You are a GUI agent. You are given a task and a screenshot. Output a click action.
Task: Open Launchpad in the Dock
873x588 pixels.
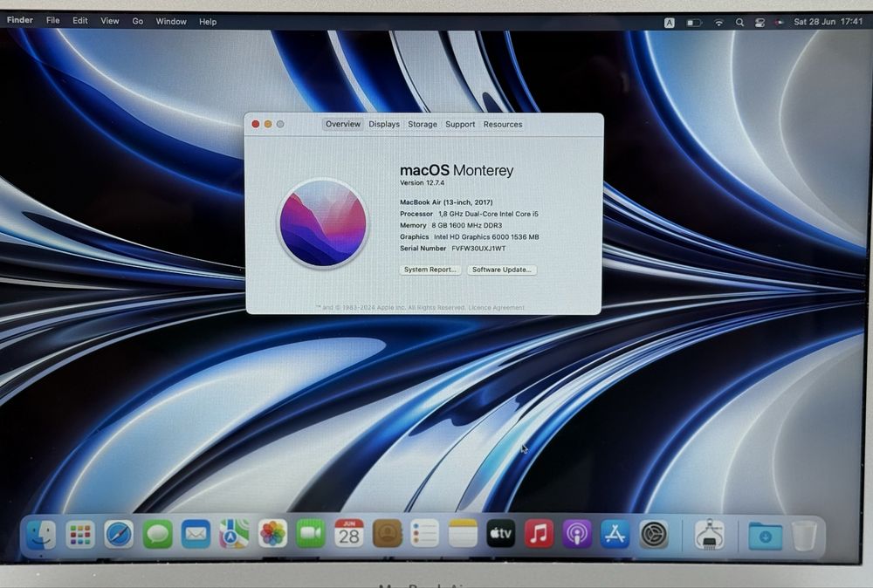[80, 535]
